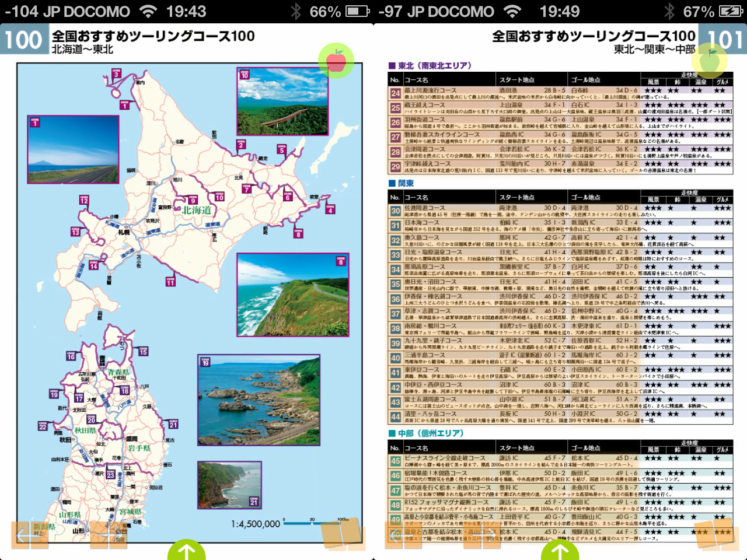Viewport: 747px width, 560px height.
Task: Tap course 4 marker on eastern Hokkaido
Action: [x=330, y=209]
